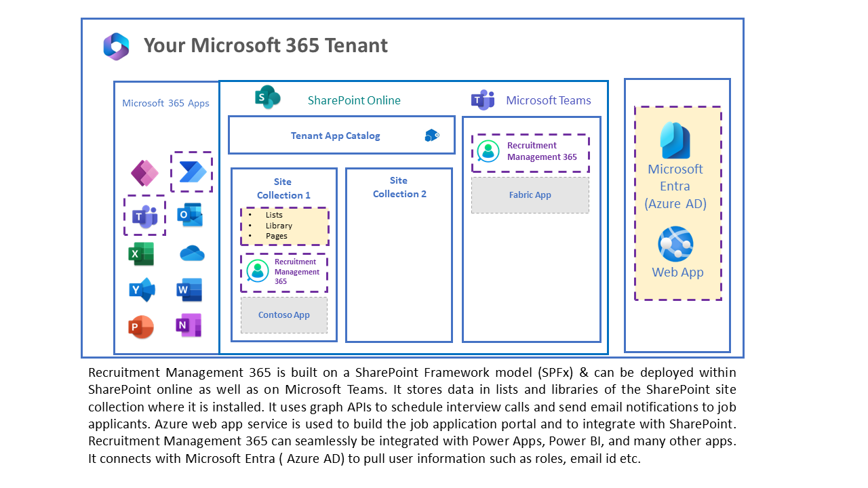Screen dimensions: 868x488
Task: Click the 'SharePoint Online' heading text
Action: tap(354, 100)
